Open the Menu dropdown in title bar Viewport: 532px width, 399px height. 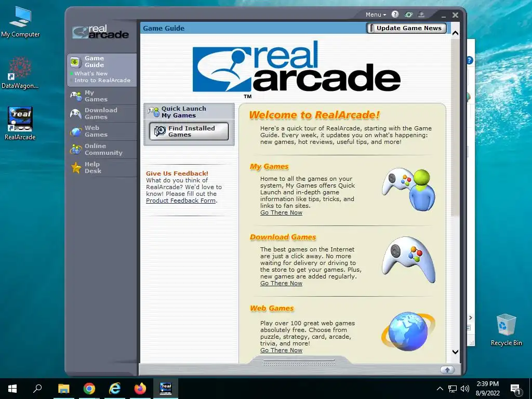pos(376,15)
